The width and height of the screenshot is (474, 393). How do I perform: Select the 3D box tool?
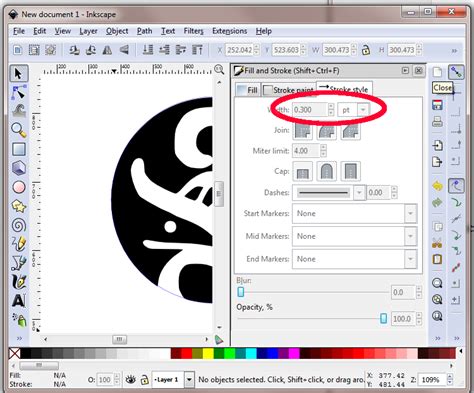[x=19, y=168]
